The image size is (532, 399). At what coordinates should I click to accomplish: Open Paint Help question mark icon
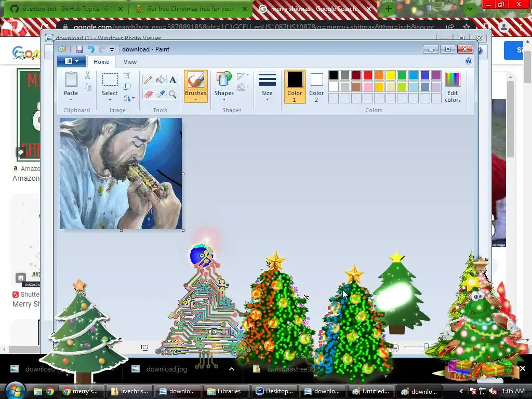[x=469, y=61]
